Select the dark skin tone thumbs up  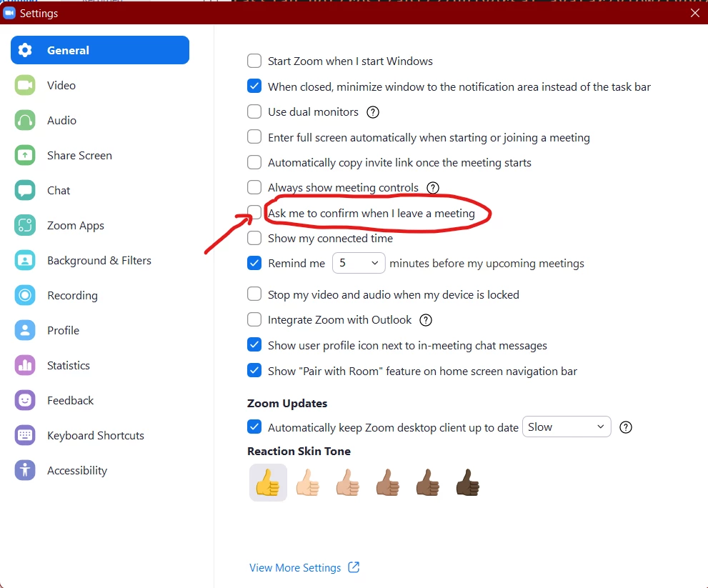point(468,482)
